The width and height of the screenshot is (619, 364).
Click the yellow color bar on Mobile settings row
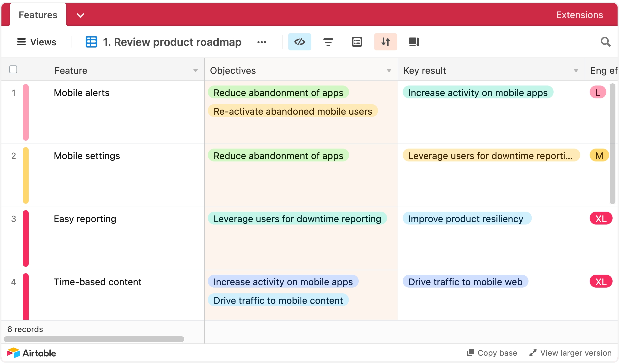coord(26,176)
